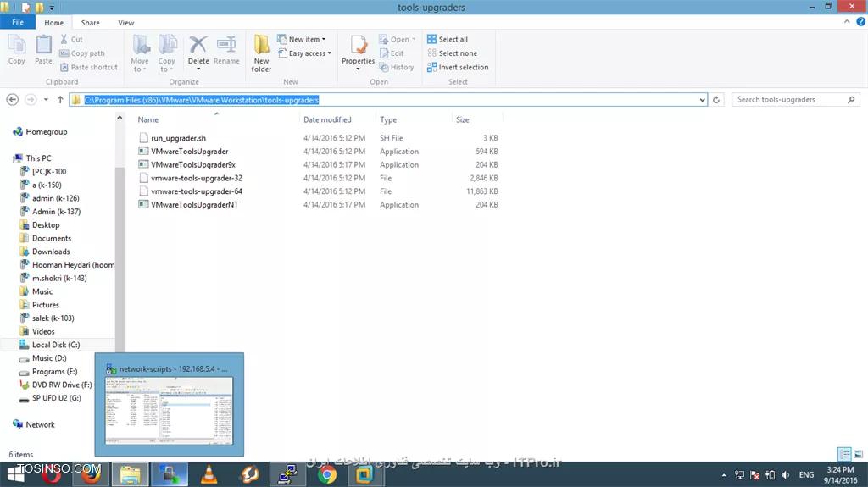
Task: Click the Open button in the ribbon
Action: [397, 39]
